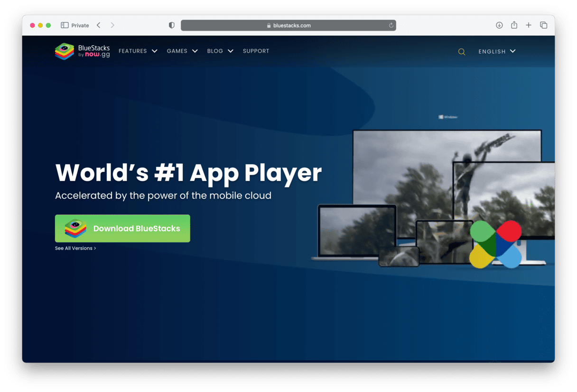Add a new tab with plus icon
577x392 pixels.
529,25
